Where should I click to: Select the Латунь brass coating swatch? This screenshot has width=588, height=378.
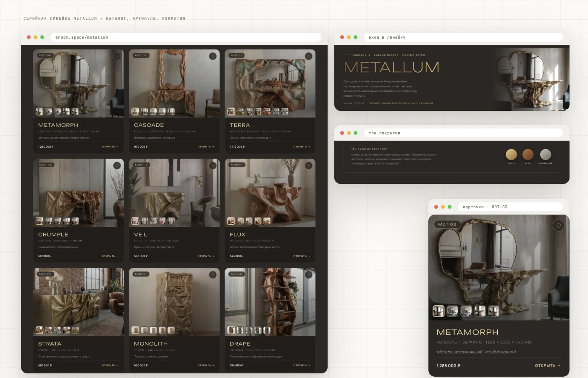[511, 154]
